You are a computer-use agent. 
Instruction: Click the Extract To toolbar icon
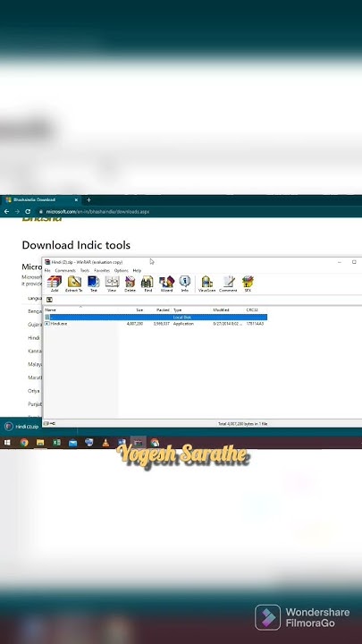pos(74,282)
